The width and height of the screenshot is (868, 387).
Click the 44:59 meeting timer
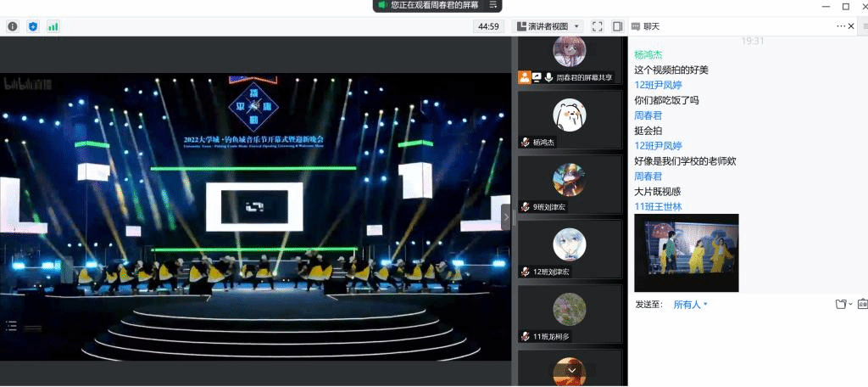[x=489, y=26]
